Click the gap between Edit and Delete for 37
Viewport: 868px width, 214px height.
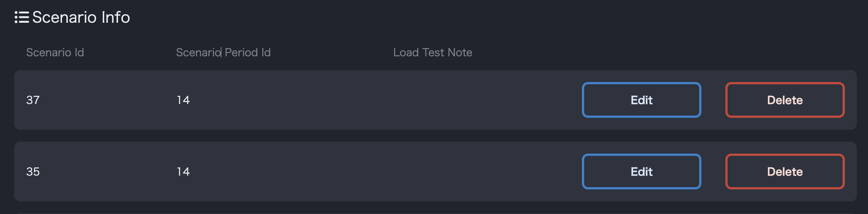pos(713,100)
